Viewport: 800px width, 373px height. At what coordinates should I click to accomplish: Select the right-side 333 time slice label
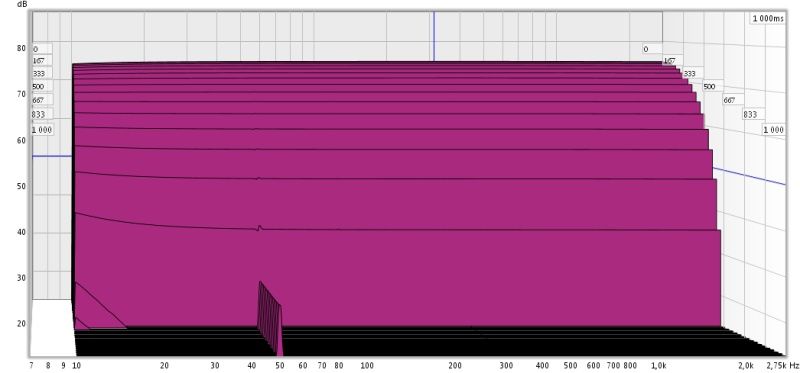coord(689,73)
